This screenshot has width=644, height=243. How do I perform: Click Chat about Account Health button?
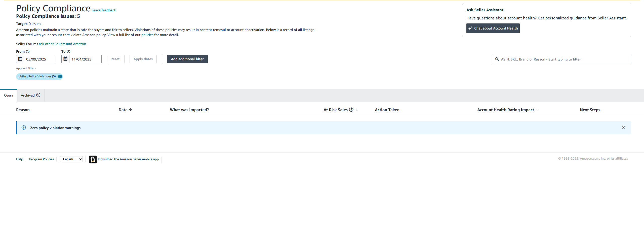tap(493, 28)
